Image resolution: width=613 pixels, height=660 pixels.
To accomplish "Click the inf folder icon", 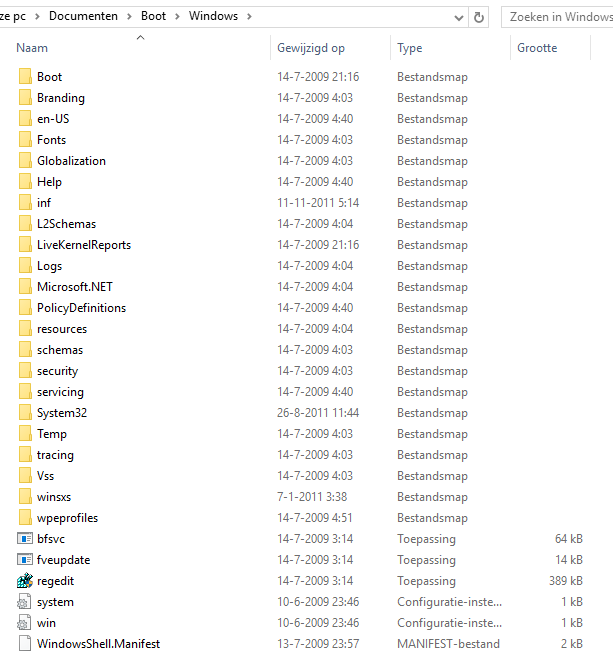I will [25, 202].
